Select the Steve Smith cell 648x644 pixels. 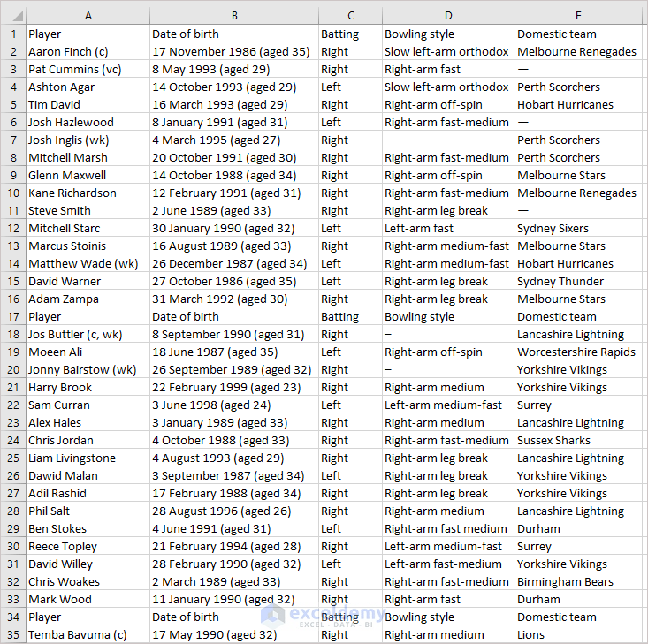[x=88, y=210]
